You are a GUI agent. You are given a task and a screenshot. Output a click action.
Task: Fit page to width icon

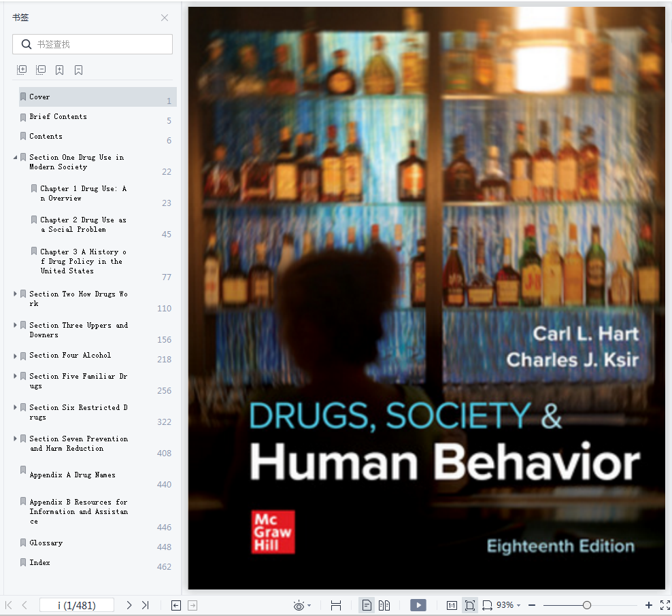(487, 605)
